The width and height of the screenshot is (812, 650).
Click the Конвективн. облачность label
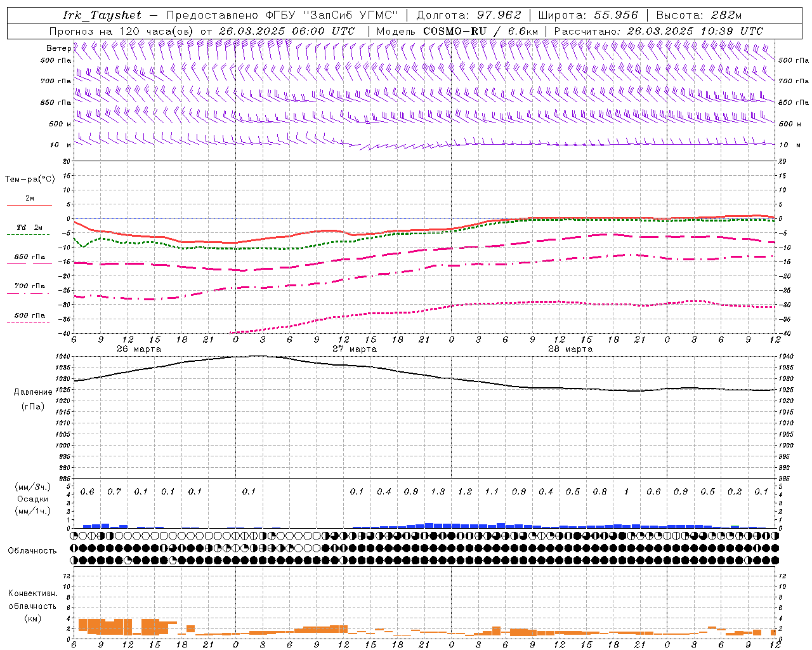pos(32,600)
